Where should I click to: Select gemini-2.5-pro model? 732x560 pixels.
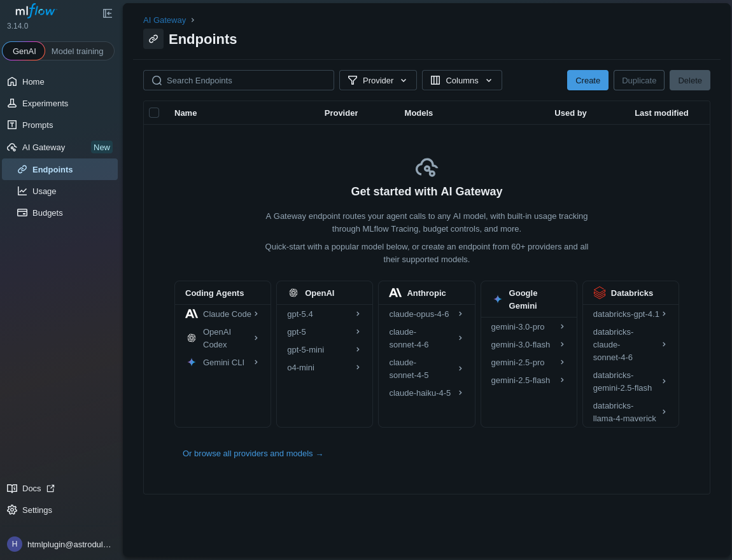point(528,362)
